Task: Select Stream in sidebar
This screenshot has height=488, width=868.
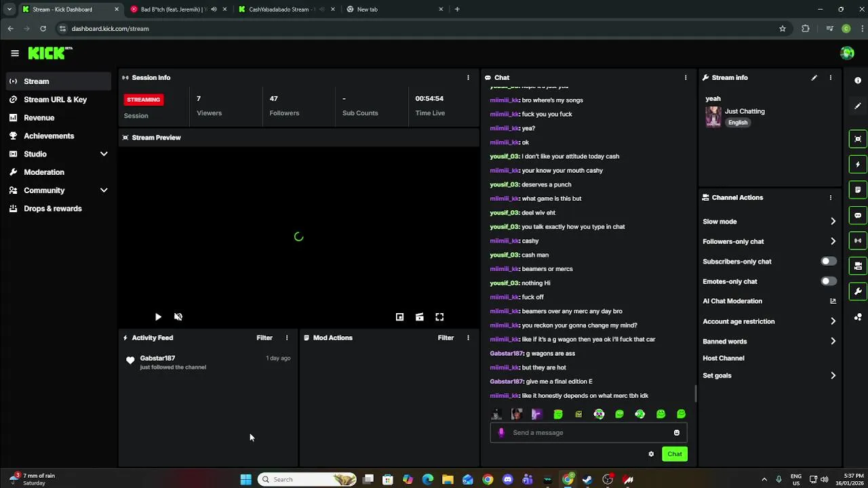Action: (58, 81)
